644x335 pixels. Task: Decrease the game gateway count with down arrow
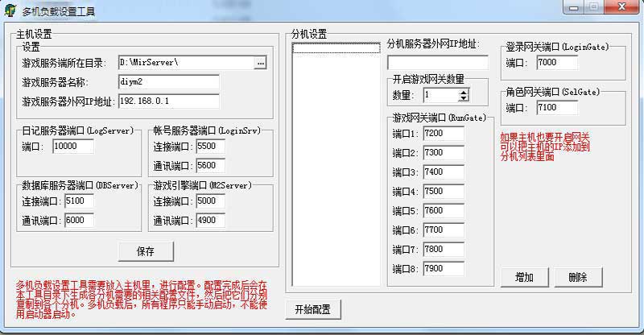[x=464, y=99]
